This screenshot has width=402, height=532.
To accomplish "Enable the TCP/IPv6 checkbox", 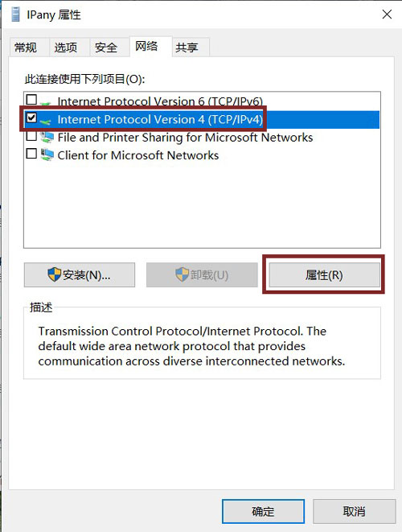I will click(31, 100).
